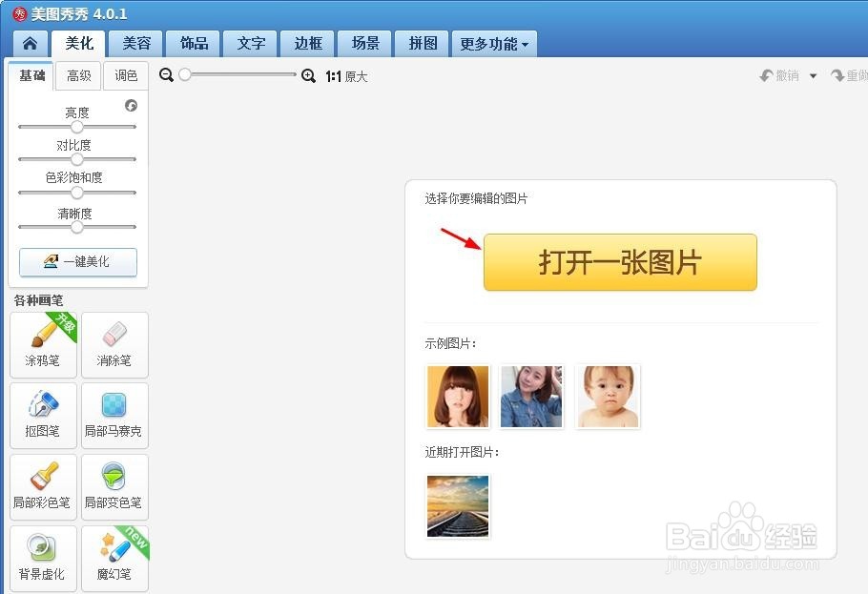Switch to the 美容 tab
The image size is (868, 594).
136,44
